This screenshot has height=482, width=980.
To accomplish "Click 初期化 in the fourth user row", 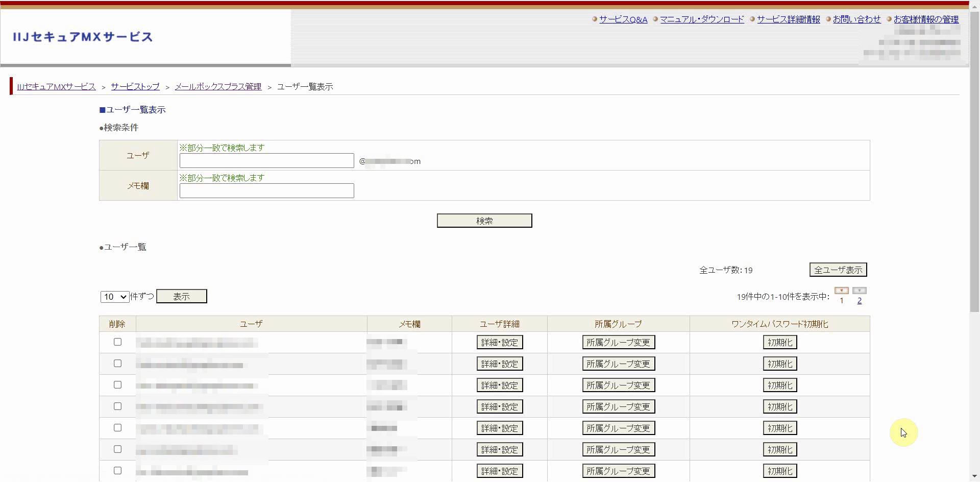I will 780,406.
